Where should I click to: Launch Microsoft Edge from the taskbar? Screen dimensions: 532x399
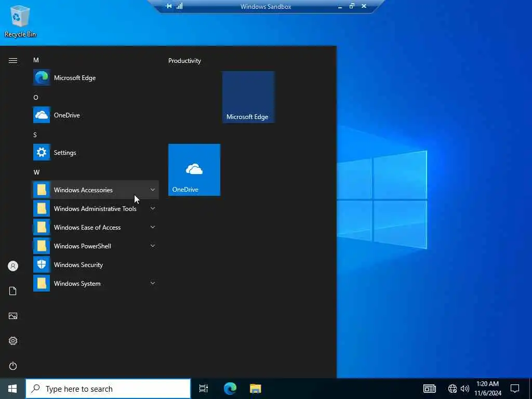(x=230, y=389)
